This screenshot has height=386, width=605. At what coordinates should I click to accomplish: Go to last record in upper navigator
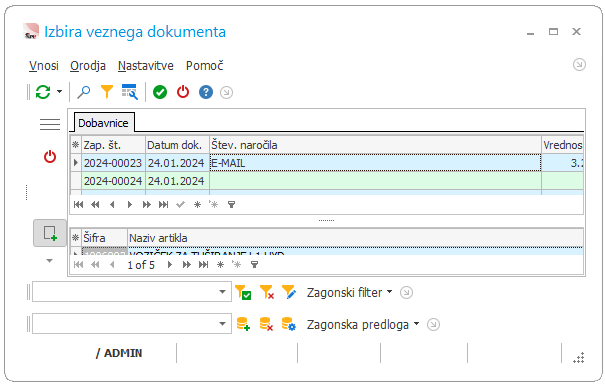click(x=164, y=205)
